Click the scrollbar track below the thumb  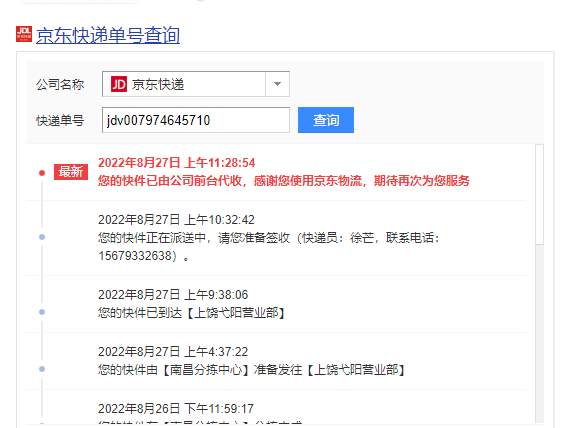(x=540, y=334)
